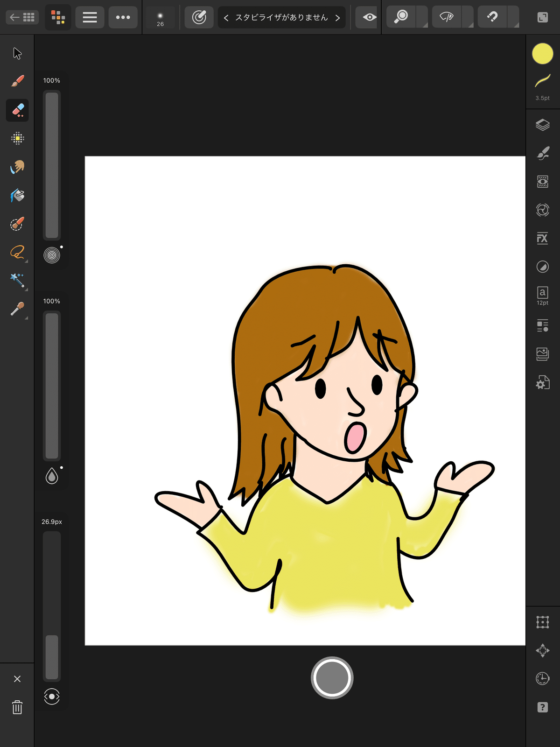
Task: Open the History studio panel
Action: pos(542,678)
